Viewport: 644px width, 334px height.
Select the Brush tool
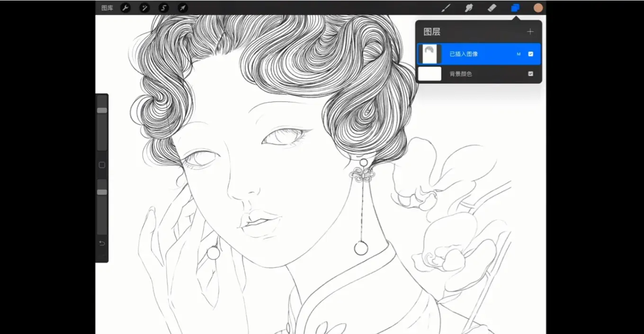click(446, 8)
